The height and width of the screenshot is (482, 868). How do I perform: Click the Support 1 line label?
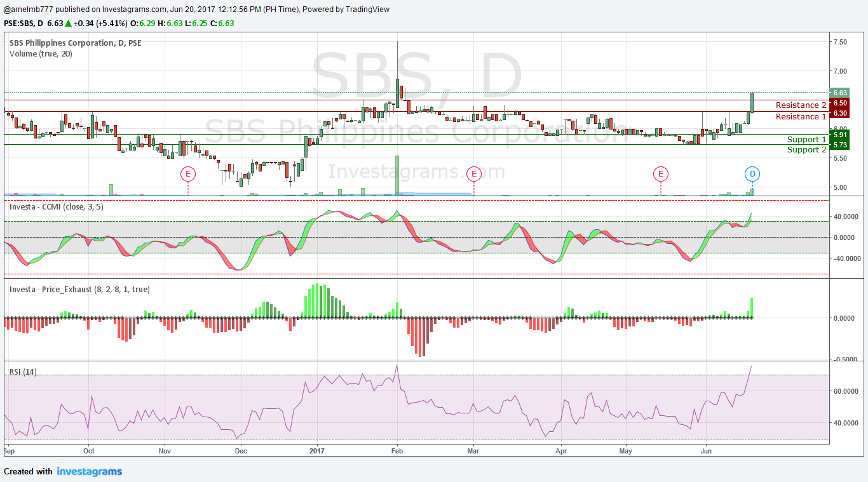[807, 140]
